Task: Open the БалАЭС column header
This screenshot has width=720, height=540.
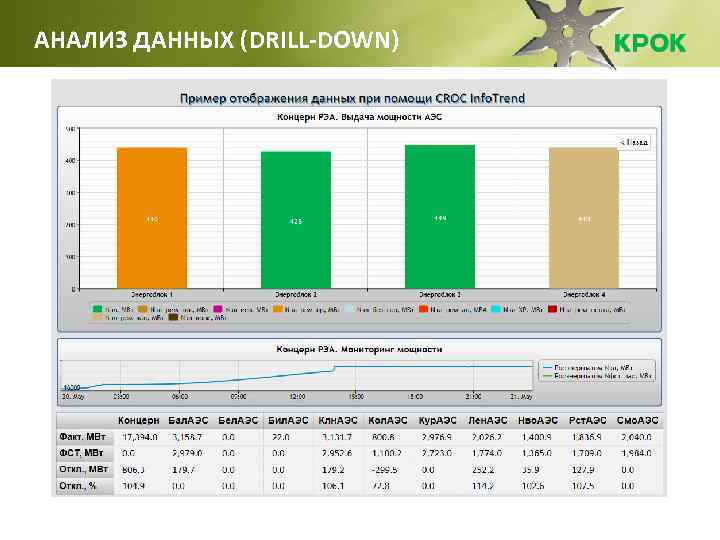Action: (x=188, y=421)
